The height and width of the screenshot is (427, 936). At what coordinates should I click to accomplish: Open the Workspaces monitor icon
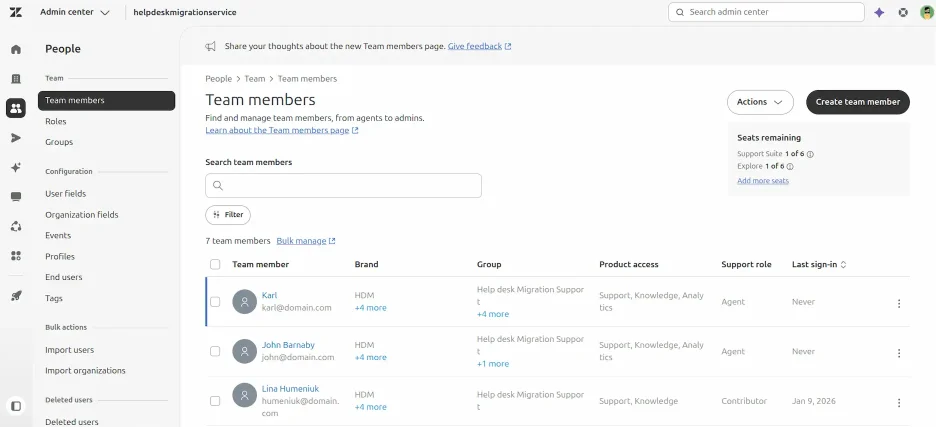pyautogui.click(x=16, y=196)
